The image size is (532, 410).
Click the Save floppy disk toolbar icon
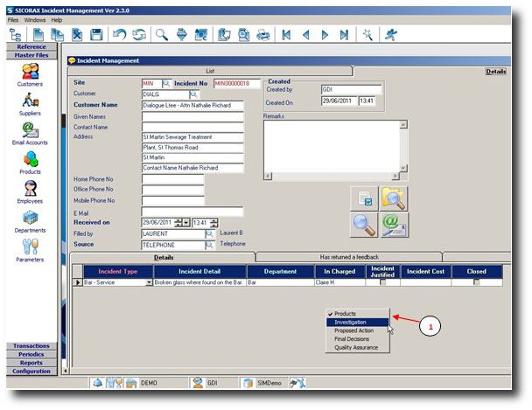click(96, 35)
